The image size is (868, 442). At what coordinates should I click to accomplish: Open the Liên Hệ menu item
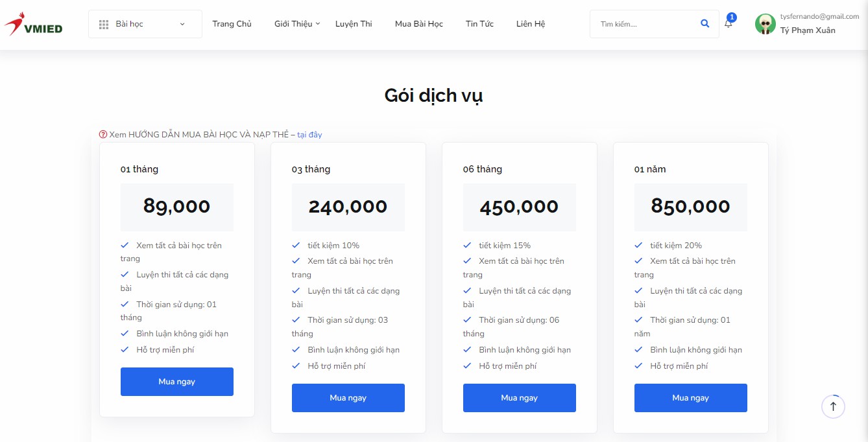[531, 24]
